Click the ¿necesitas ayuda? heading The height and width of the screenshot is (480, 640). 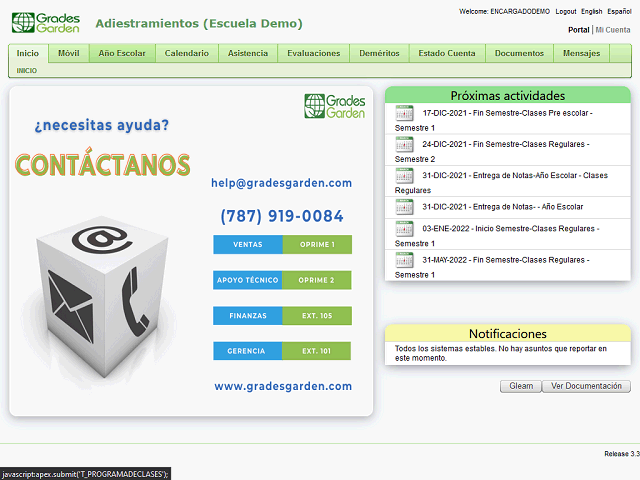(102, 125)
